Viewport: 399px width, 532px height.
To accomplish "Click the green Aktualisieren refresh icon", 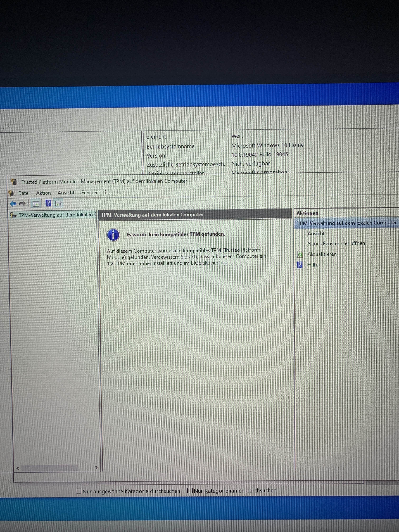I will click(300, 255).
